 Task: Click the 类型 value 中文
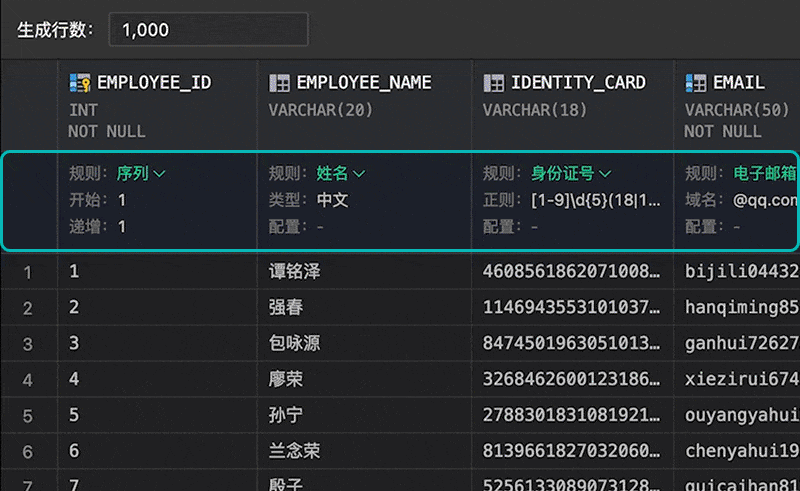point(333,200)
